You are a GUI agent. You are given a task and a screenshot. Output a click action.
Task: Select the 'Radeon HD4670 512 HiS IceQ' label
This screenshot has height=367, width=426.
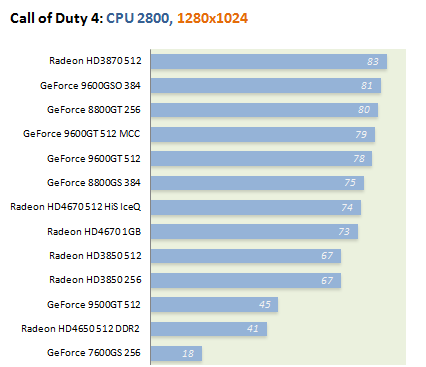76,207
